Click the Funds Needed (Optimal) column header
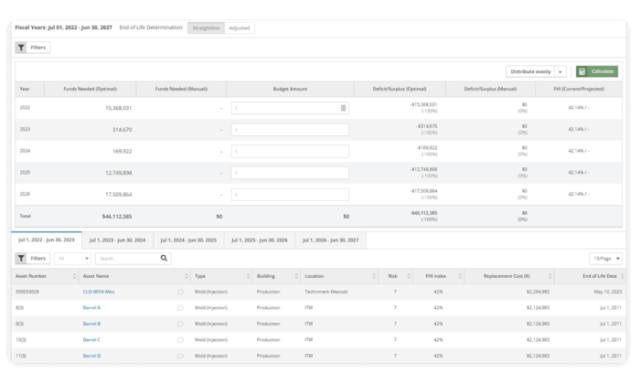The height and width of the screenshot is (384, 640). click(90, 89)
